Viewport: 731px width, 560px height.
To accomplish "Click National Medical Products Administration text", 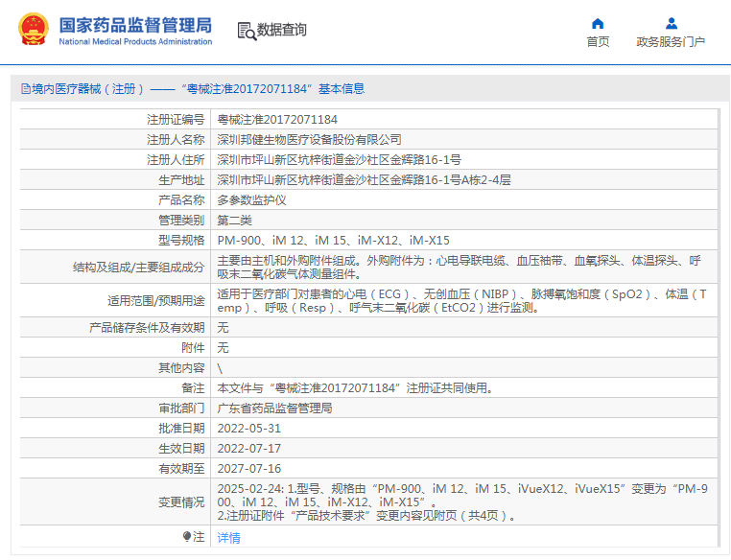I will (135, 42).
